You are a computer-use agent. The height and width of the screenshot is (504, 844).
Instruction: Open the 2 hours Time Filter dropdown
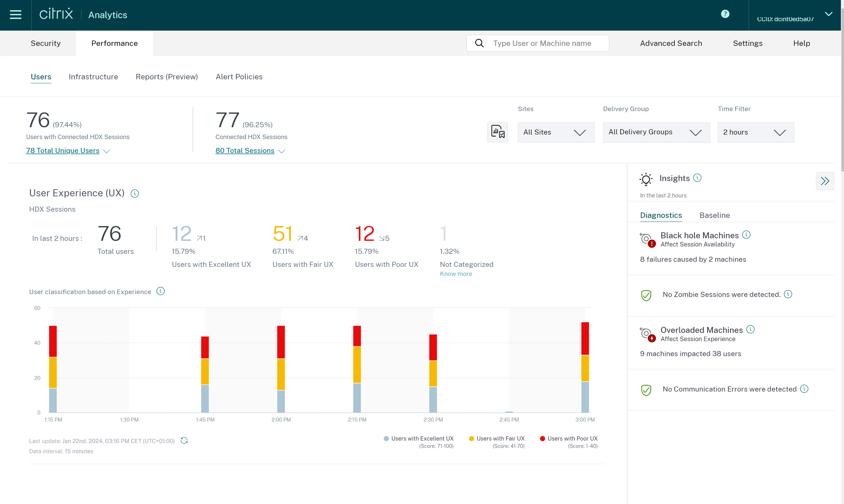coord(755,132)
